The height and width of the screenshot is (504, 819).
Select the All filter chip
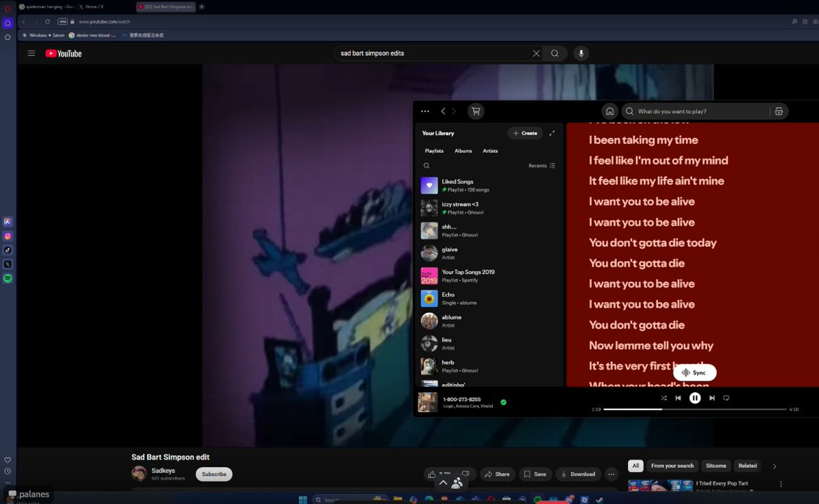click(x=635, y=466)
